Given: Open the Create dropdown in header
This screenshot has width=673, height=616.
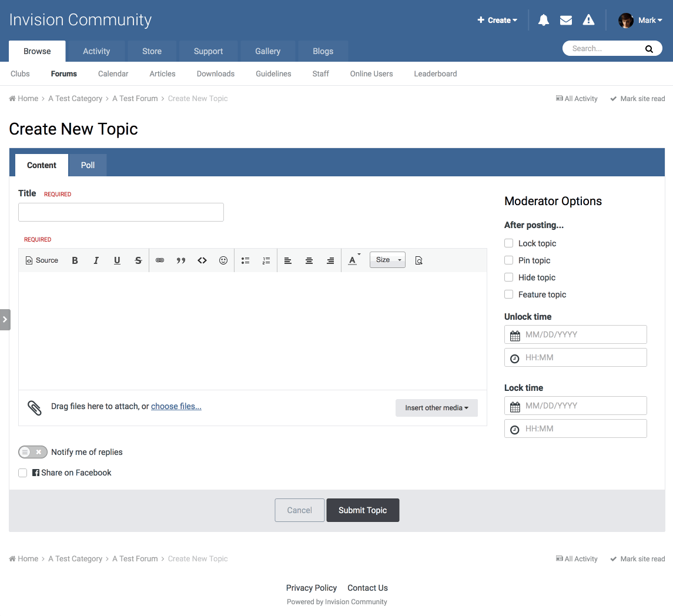Looking at the screenshot, I should coord(497,20).
